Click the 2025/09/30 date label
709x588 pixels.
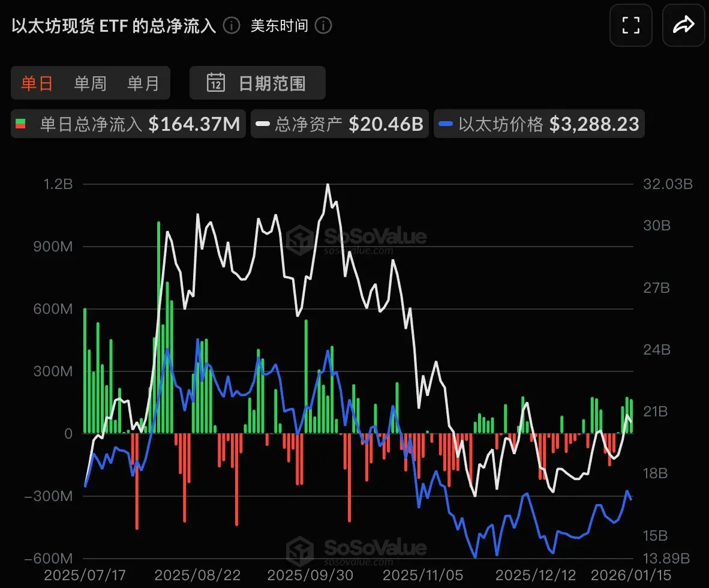coord(310,575)
